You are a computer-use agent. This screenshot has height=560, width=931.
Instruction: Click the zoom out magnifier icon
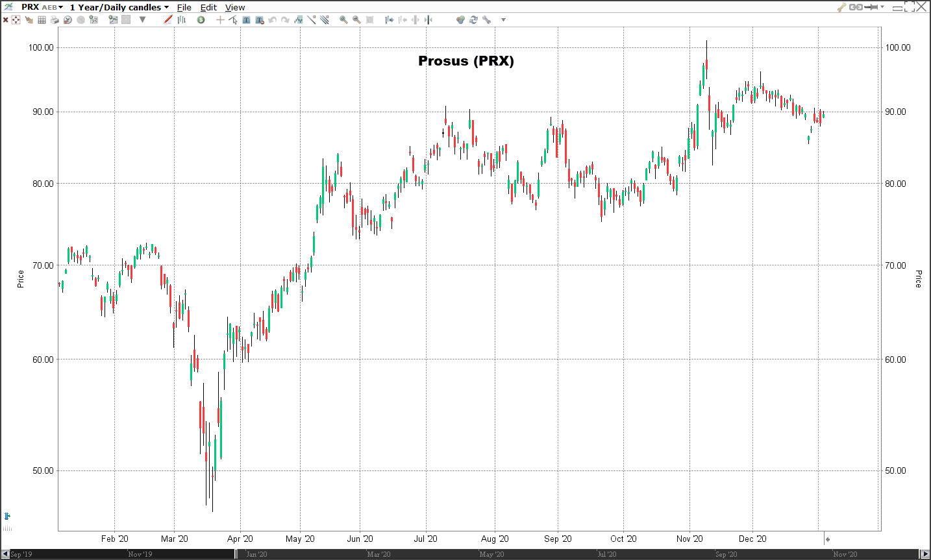[356, 20]
